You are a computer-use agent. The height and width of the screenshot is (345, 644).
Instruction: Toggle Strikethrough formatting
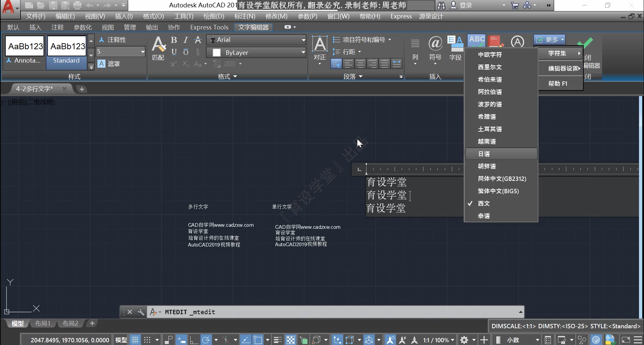(x=198, y=40)
